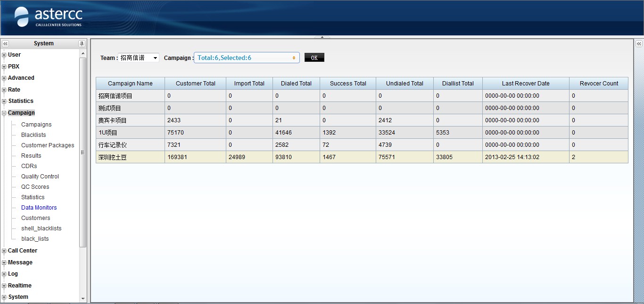
Task: Click the Dialed Total column header
Action: [x=296, y=84]
